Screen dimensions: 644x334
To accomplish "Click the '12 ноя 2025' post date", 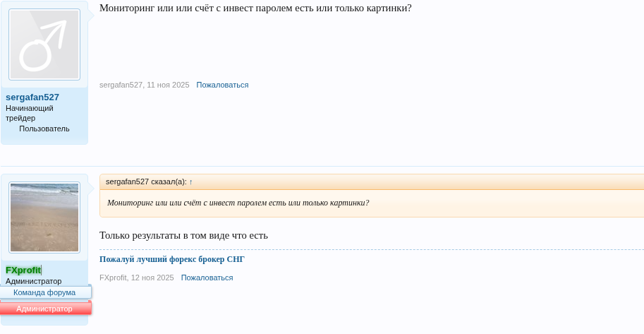I will (152, 278).
